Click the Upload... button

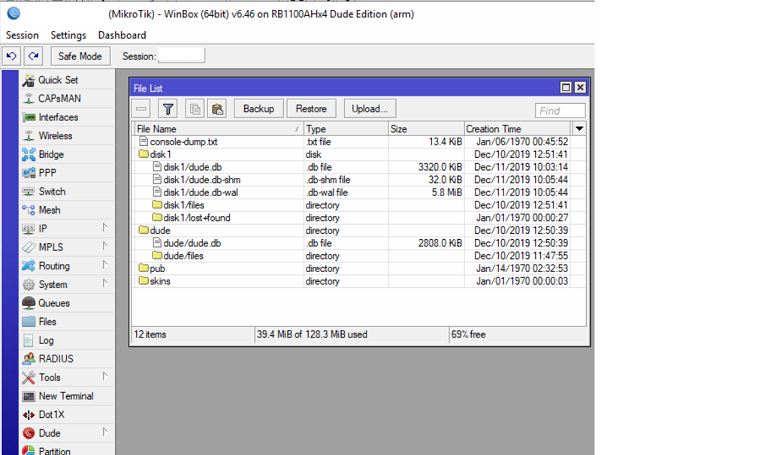370,109
